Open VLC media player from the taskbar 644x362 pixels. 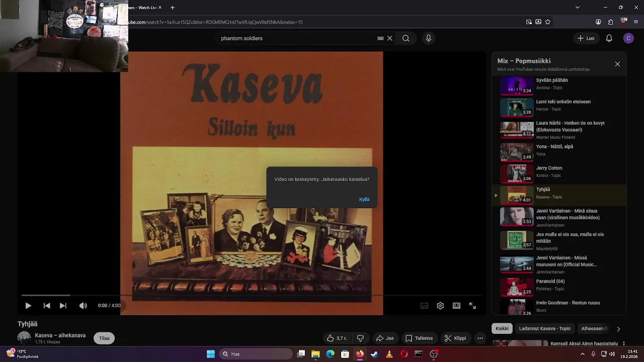tap(389, 354)
